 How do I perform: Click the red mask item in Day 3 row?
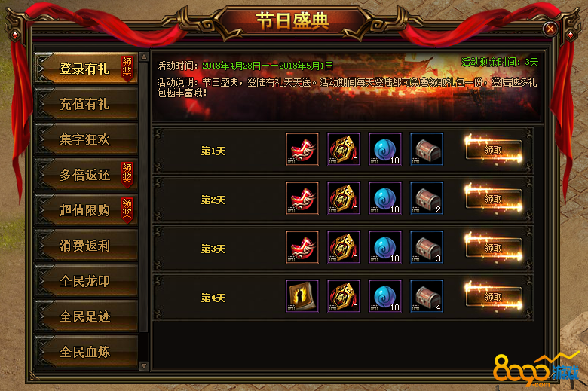click(302, 247)
